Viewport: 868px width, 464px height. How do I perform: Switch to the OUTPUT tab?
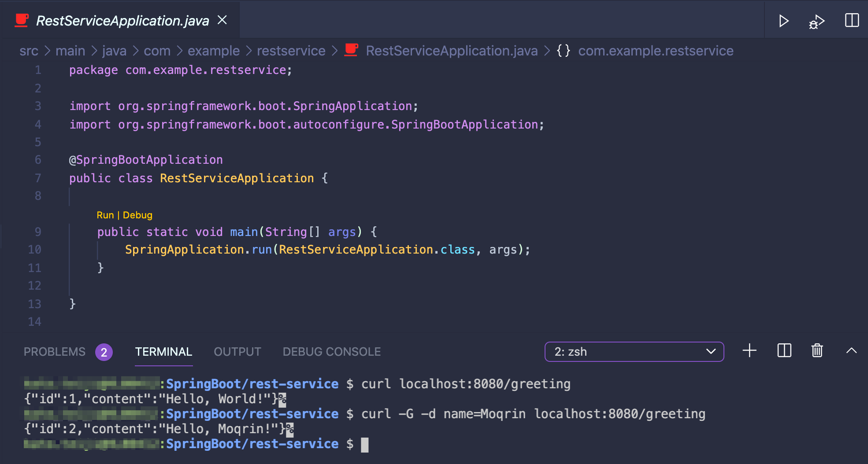(x=237, y=351)
